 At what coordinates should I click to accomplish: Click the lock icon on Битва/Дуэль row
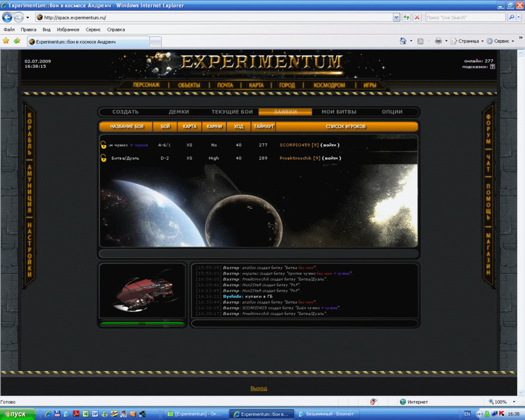[103, 158]
